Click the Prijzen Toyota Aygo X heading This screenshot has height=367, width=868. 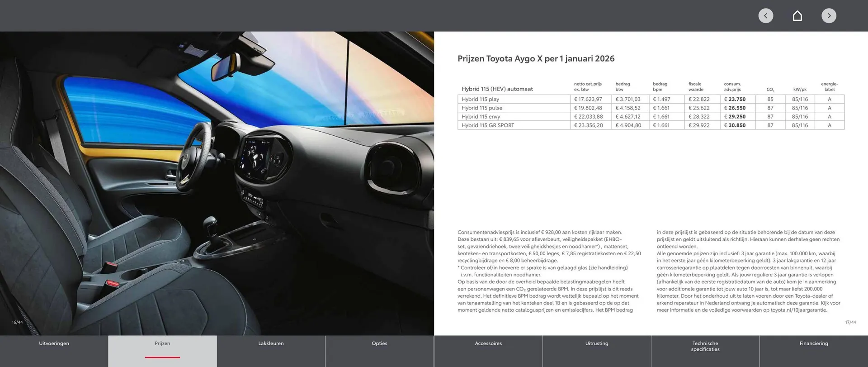(x=536, y=58)
